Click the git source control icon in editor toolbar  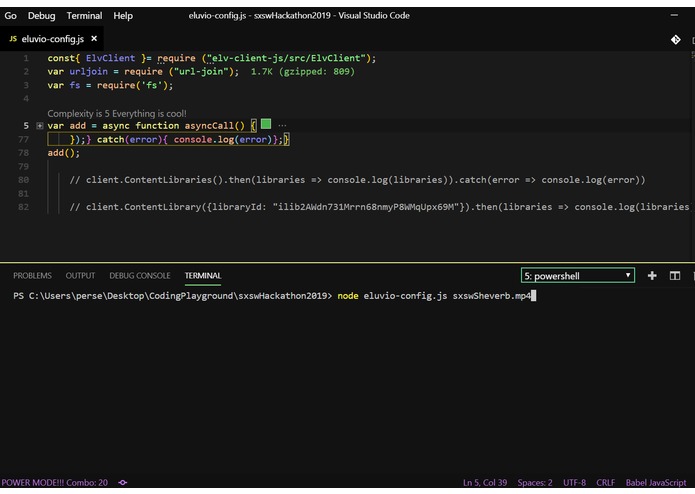click(675, 40)
